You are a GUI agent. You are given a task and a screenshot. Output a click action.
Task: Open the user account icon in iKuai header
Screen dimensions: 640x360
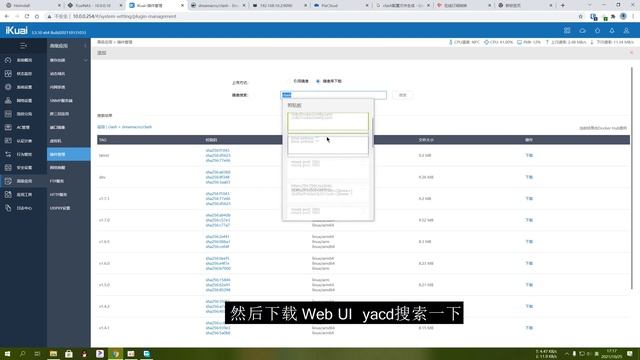626,31
